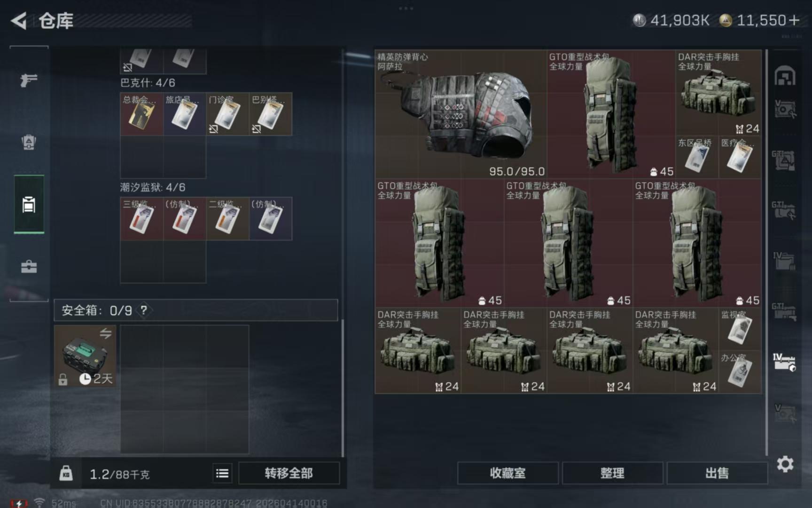Go back using the arrow beside 仓库

[19, 21]
